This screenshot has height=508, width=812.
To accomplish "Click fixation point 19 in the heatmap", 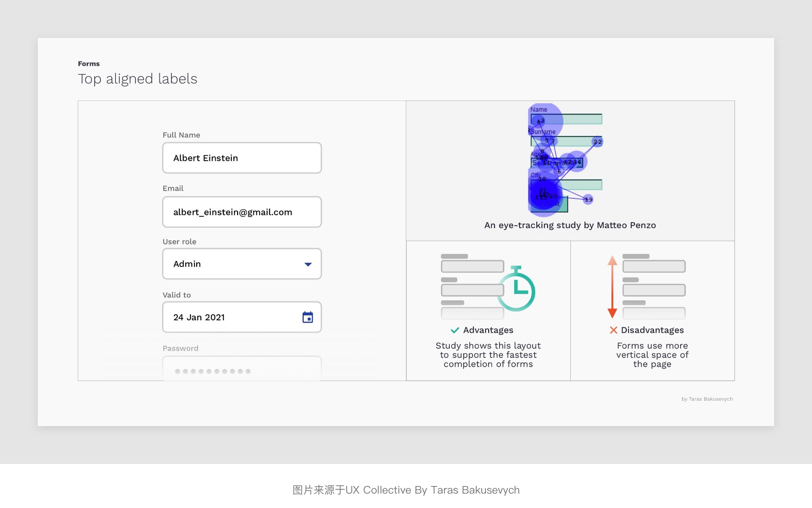I will tap(588, 199).
